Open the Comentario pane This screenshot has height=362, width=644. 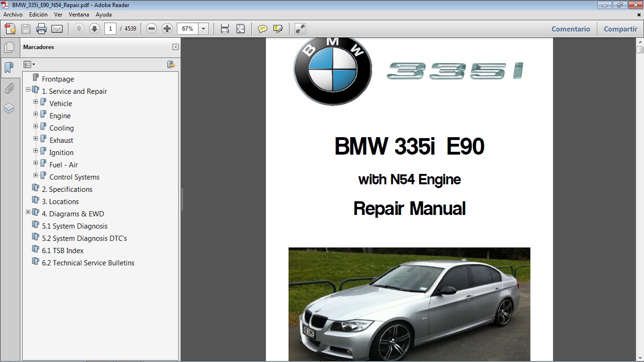tap(571, 29)
